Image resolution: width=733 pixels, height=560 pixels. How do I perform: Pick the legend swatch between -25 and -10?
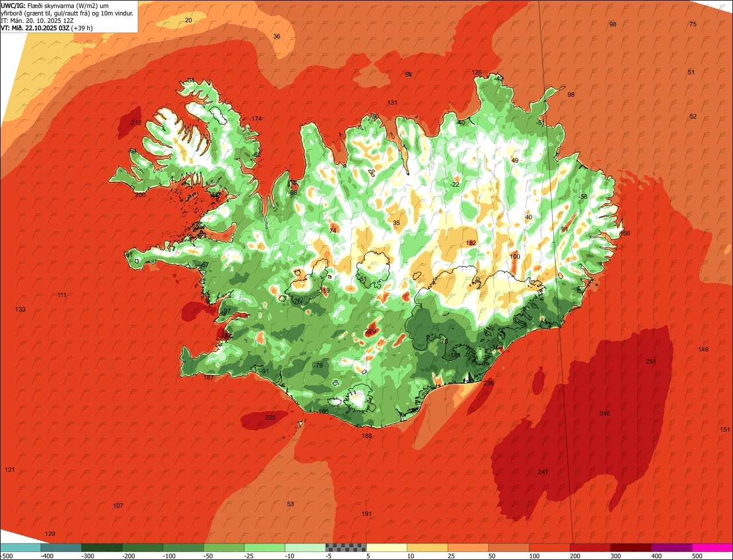264,547
